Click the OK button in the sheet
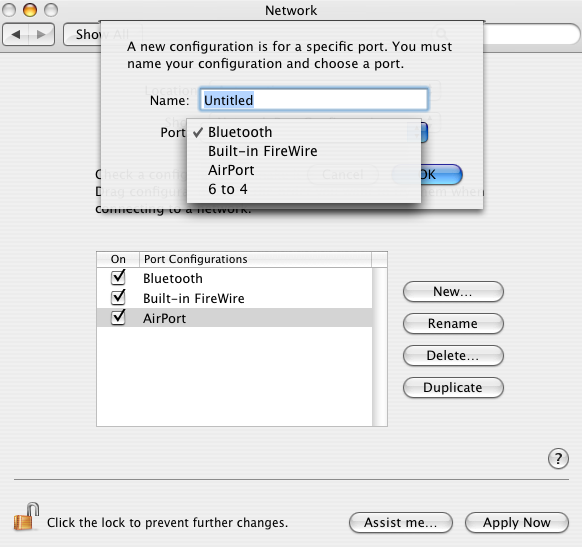 pos(441,174)
